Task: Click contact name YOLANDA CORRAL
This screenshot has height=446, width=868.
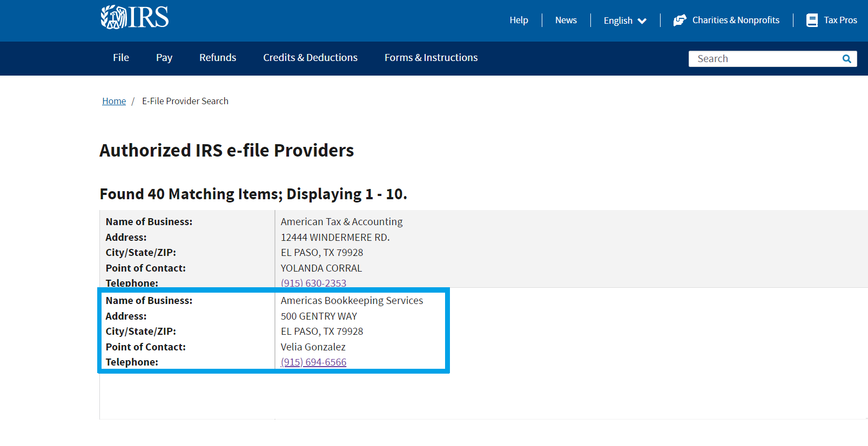Action: [321, 268]
